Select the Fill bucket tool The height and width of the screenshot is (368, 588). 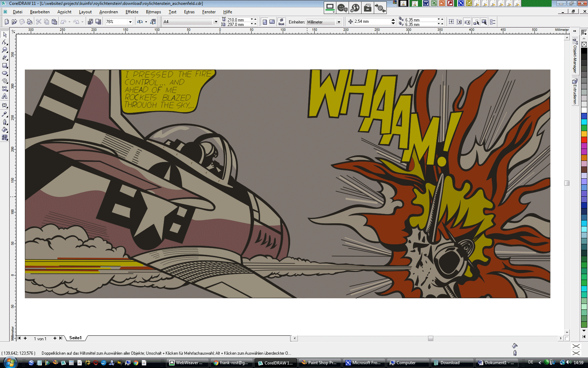point(5,130)
